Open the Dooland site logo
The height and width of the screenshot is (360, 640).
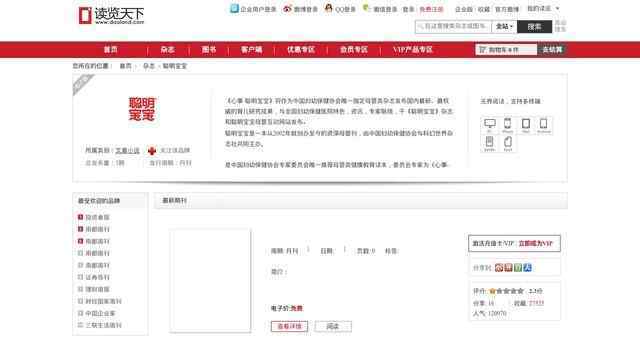(111, 16)
